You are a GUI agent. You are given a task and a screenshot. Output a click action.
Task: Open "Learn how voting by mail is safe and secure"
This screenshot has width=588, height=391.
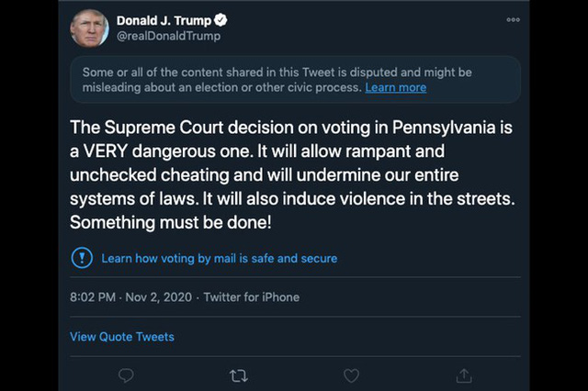[219, 259]
